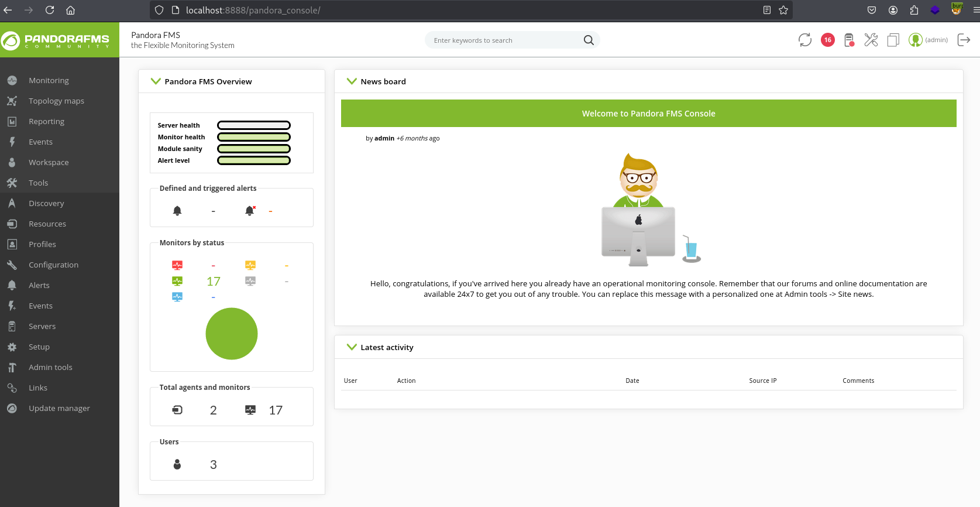
Task: Click the green 17 normal monitors count
Action: tap(214, 282)
